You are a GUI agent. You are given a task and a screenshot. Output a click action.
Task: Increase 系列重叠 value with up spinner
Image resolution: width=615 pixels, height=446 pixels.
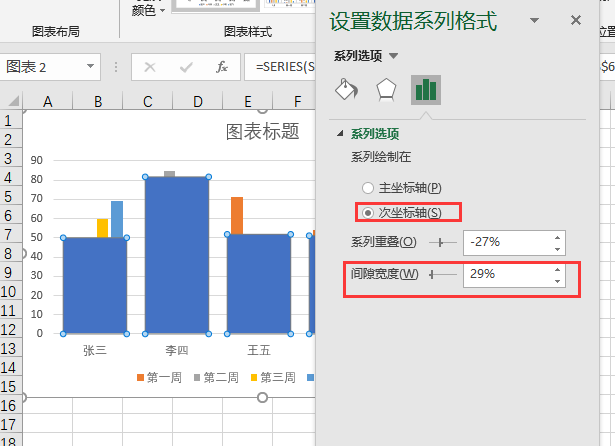[x=556, y=237]
